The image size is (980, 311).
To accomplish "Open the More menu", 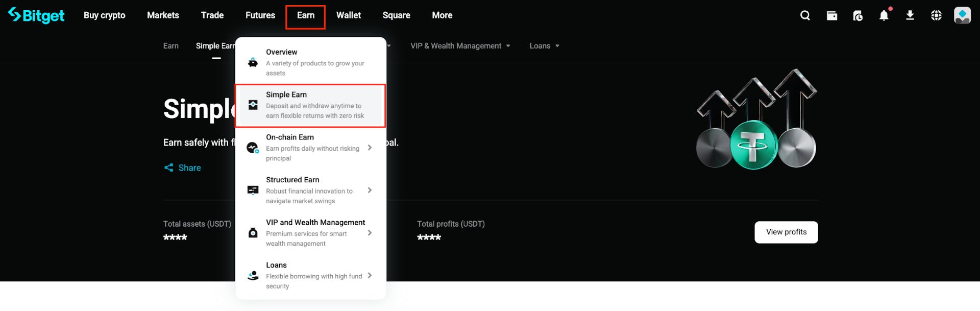I will 442,15.
